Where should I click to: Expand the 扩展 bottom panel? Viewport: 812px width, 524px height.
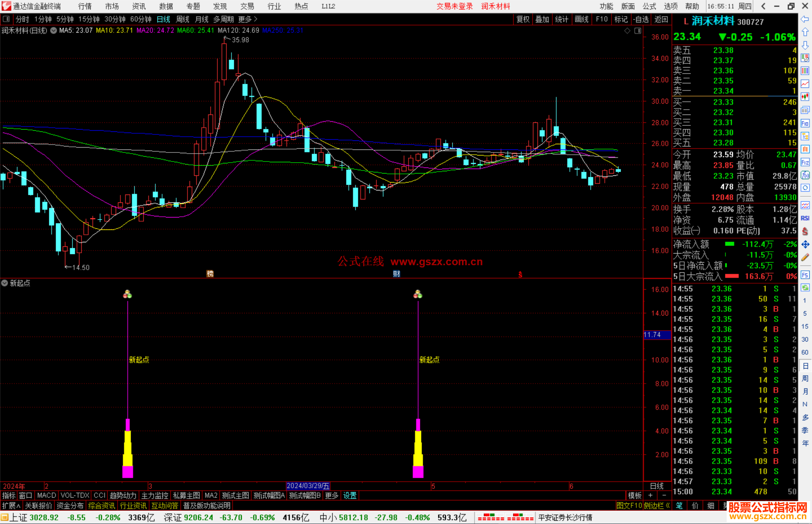coord(11,506)
